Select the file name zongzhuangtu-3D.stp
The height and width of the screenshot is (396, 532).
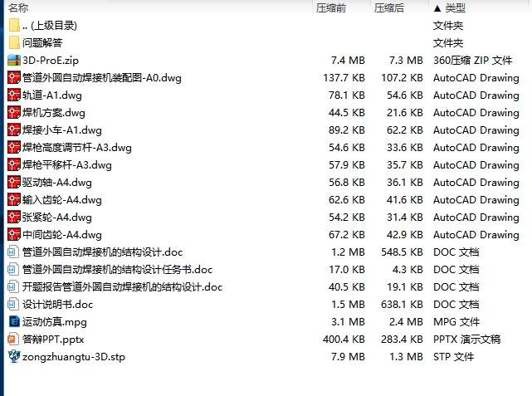pyautogui.click(x=74, y=357)
